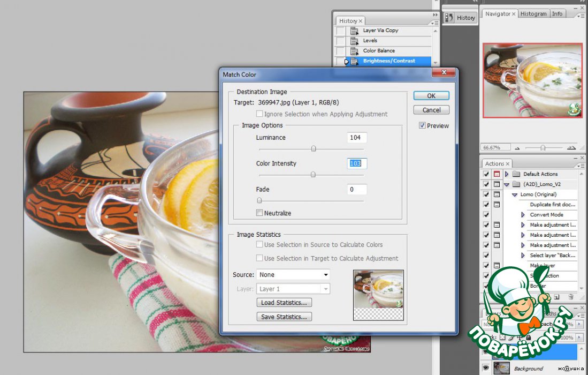The height and width of the screenshot is (375, 588).
Task: Click OK in Match Color dialog
Action: click(x=431, y=96)
